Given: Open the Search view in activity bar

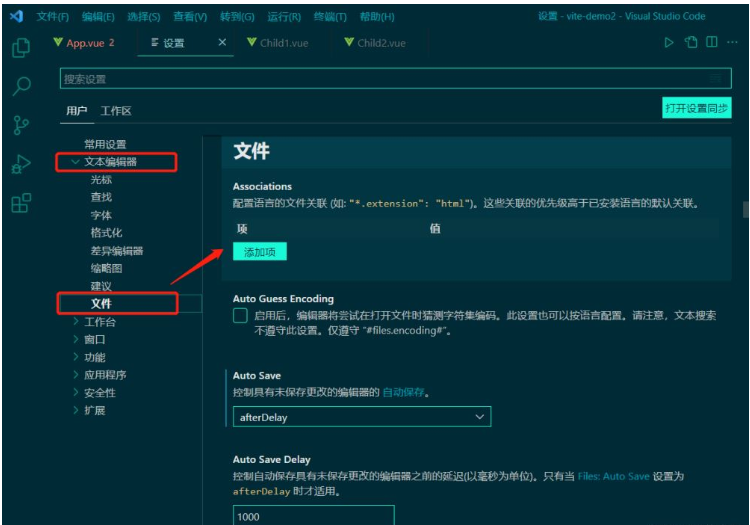Looking at the screenshot, I should tap(21, 86).
